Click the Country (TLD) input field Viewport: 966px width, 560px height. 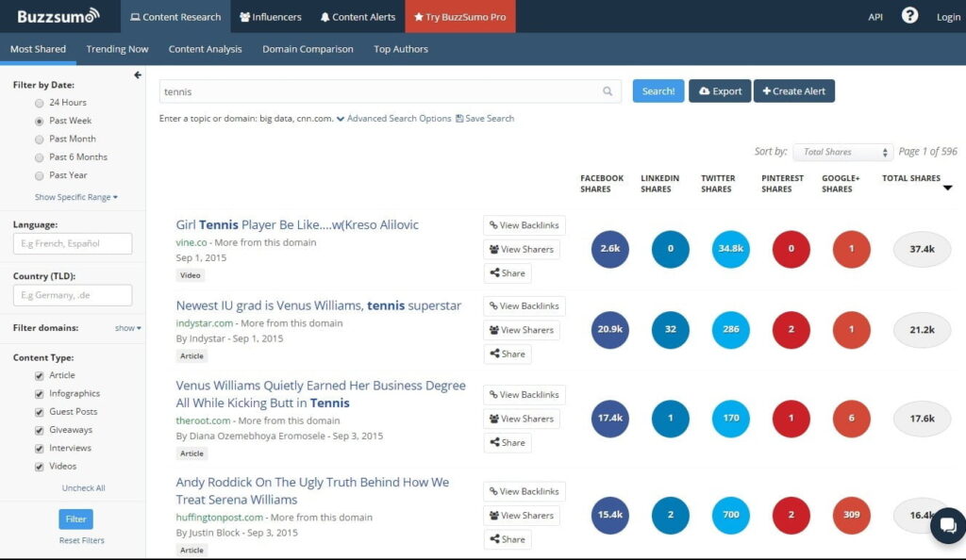(73, 295)
